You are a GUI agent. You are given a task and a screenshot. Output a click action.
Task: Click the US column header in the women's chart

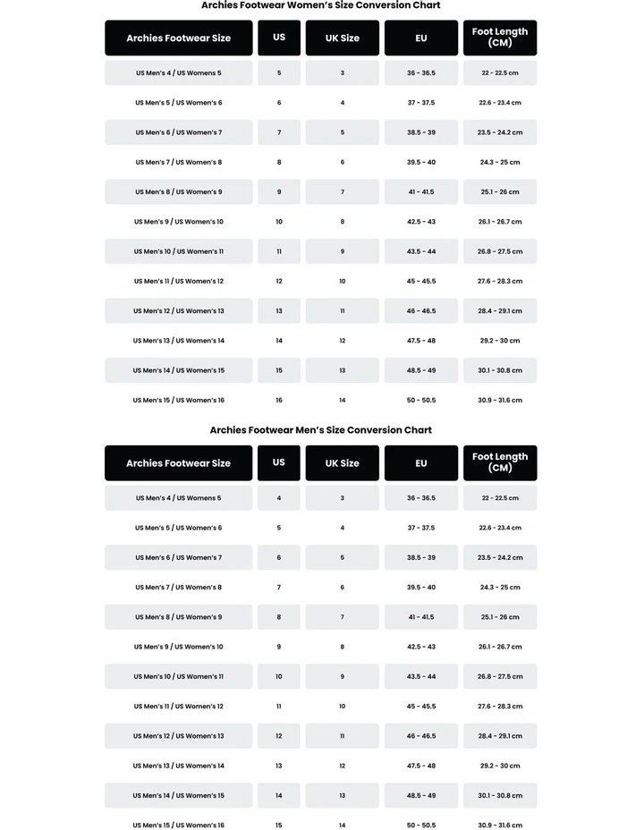coord(279,38)
